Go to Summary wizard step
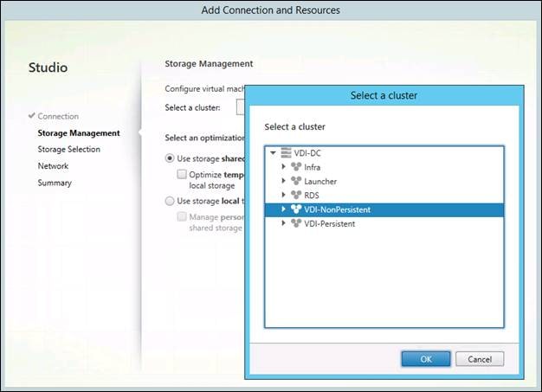This screenshot has height=392, width=542. (55, 183)
